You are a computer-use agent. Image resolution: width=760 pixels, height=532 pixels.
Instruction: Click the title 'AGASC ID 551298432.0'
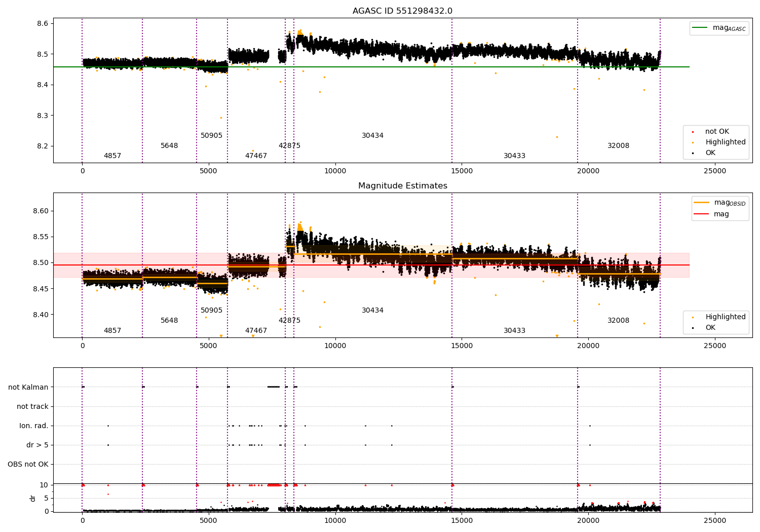pyautogui.click(x=403, y=11)
